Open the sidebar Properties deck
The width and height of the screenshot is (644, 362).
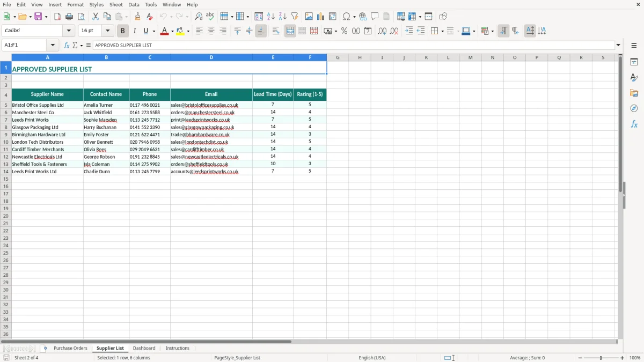click(x=634, y=62)
